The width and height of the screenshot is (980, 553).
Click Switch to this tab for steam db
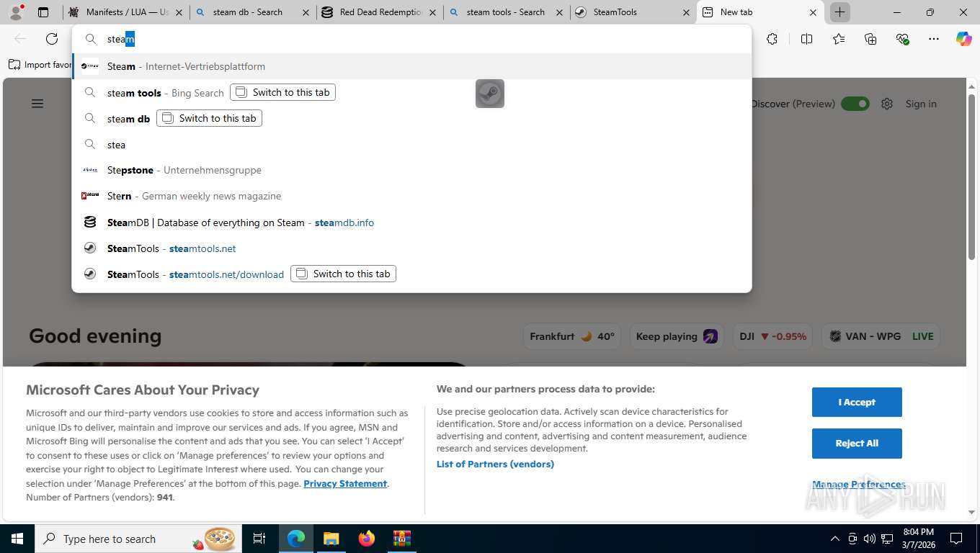(209, 118)
